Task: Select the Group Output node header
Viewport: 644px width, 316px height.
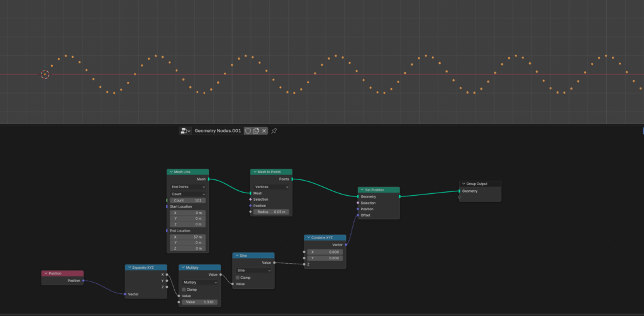Action: [x=480, y=184]
